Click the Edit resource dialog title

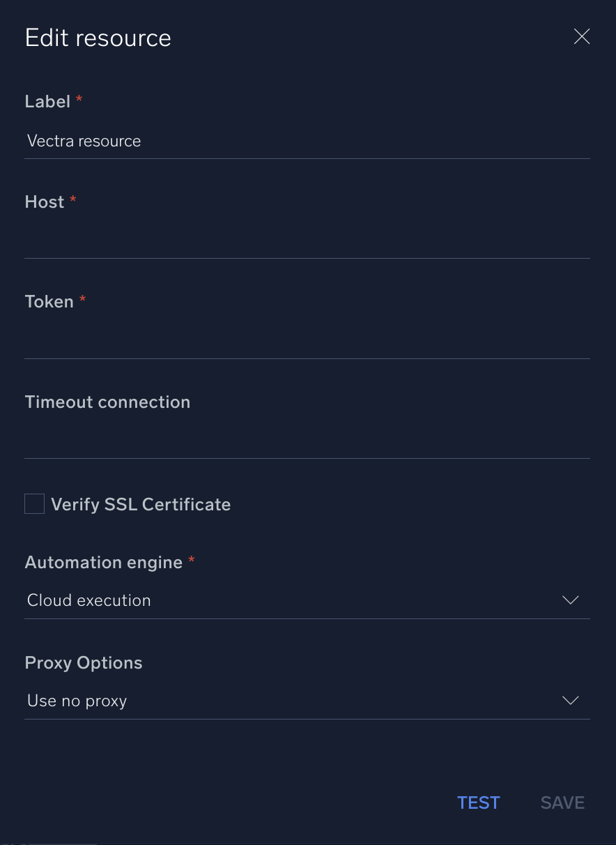[x=98, y=38]
